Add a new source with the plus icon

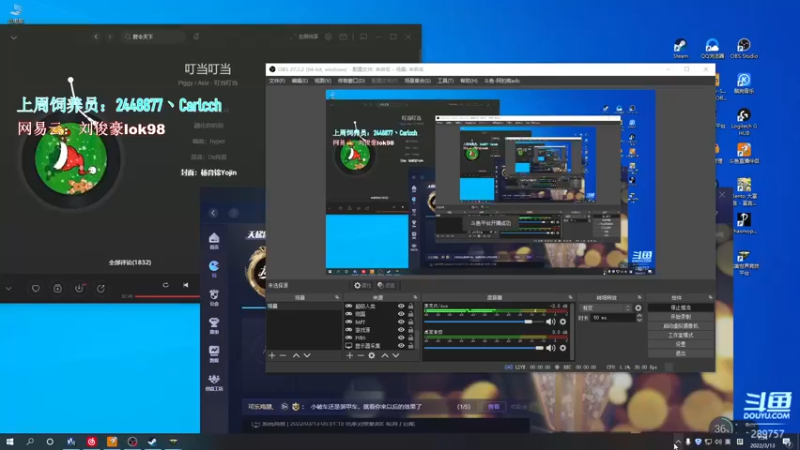[349, 355]
